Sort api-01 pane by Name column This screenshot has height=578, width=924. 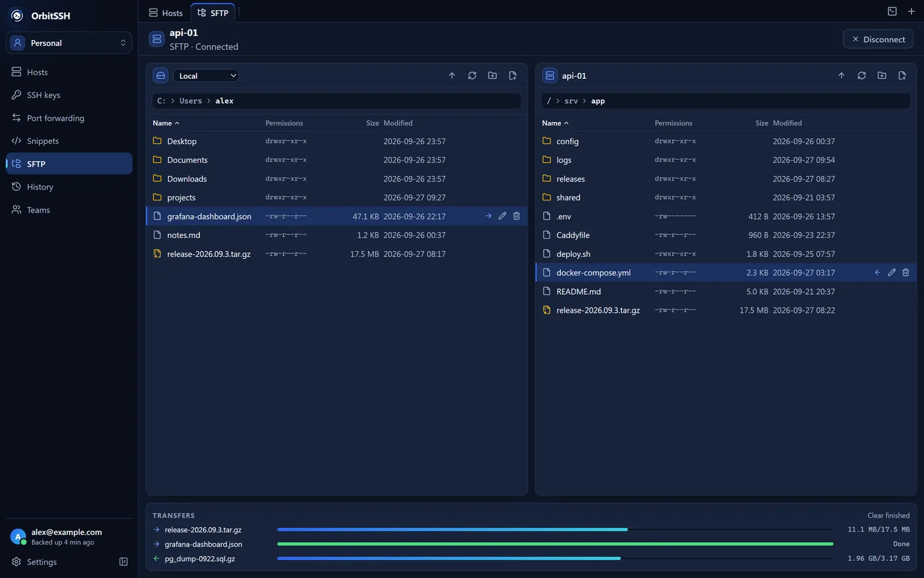pyautogui.click(x=556, y=123)
